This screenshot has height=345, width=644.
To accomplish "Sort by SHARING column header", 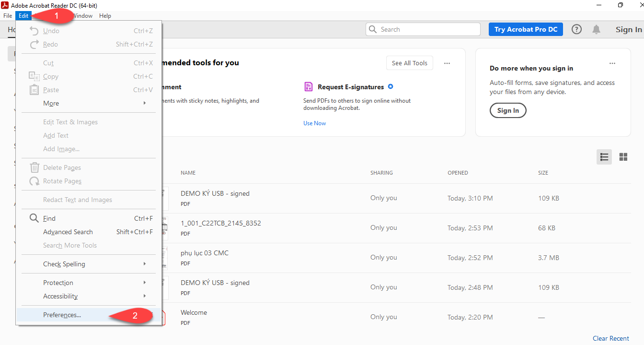I will [381, 173].
